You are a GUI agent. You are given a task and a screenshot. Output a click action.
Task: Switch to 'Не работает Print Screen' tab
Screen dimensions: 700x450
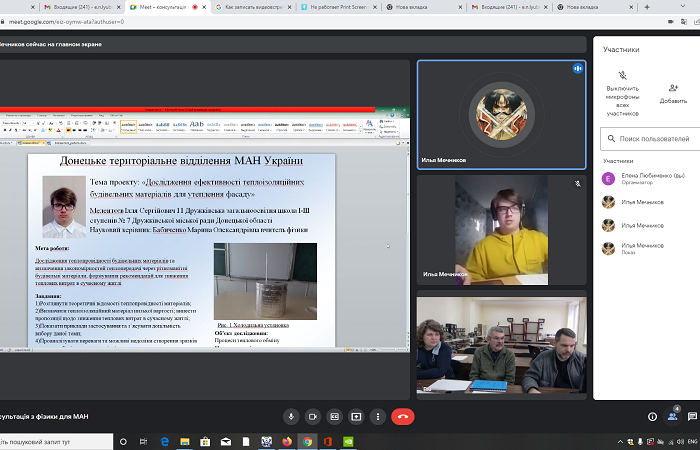pyautogui.click(x=345, y=6)
